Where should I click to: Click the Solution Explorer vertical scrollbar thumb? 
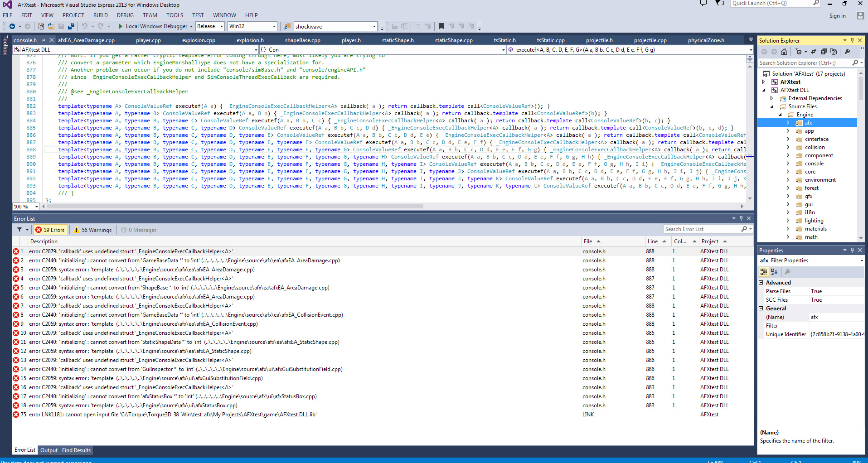[861, 88]
